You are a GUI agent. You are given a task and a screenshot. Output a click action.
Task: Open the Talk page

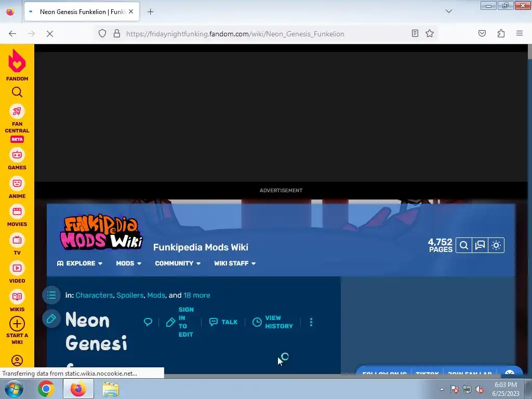pos(223,322)
